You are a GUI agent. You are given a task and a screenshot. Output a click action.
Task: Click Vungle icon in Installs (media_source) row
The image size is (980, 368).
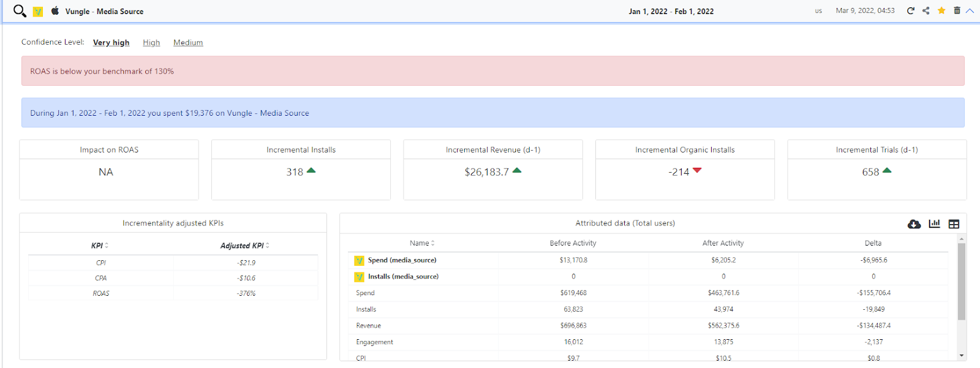point(360,277)
